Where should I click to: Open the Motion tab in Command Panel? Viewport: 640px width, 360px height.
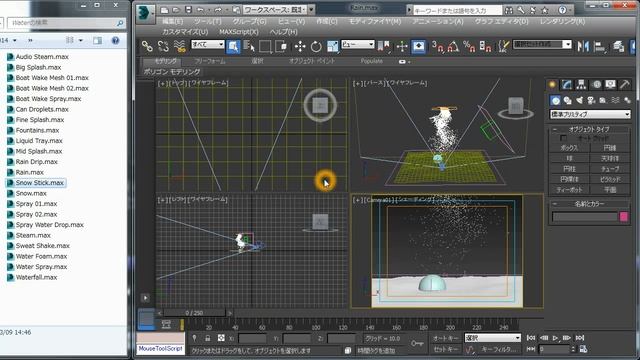coord(596,84)
